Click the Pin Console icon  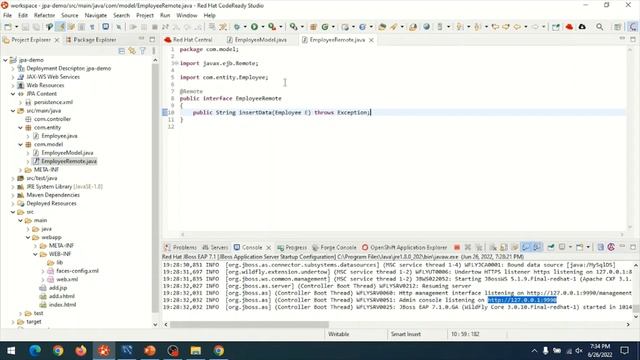[551, 247]
